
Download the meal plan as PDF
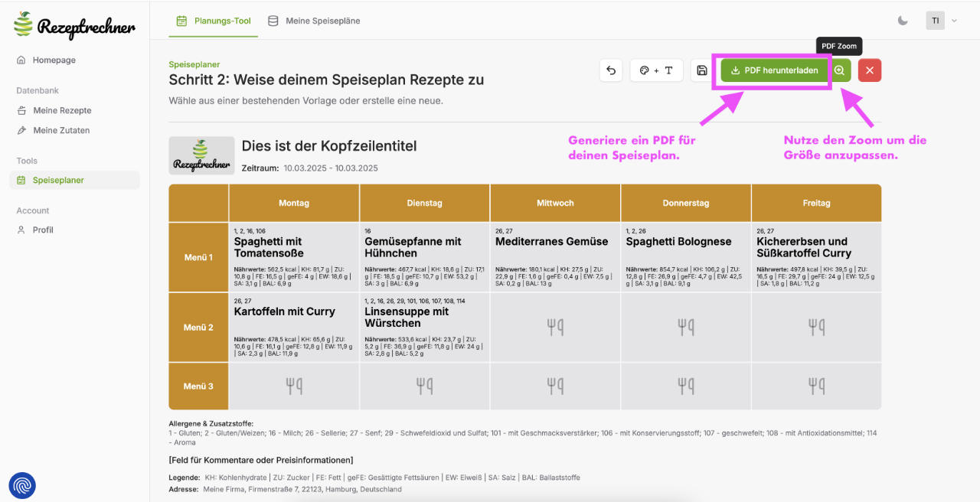tap(775, 70)
